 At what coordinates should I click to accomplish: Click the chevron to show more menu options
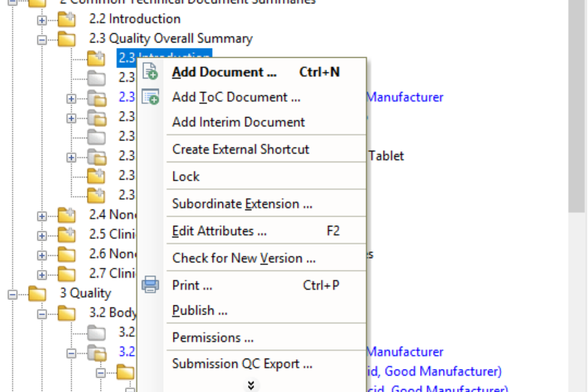point(250,385)
